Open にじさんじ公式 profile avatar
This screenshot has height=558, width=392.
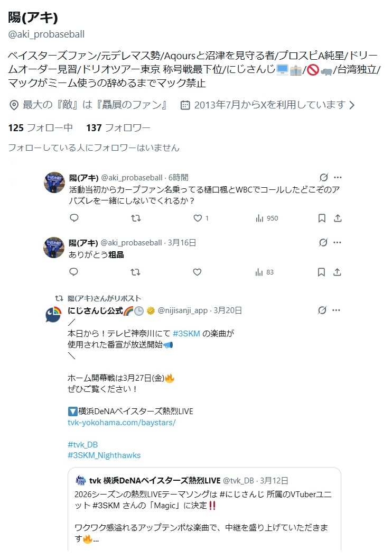[x=54, y=315]
